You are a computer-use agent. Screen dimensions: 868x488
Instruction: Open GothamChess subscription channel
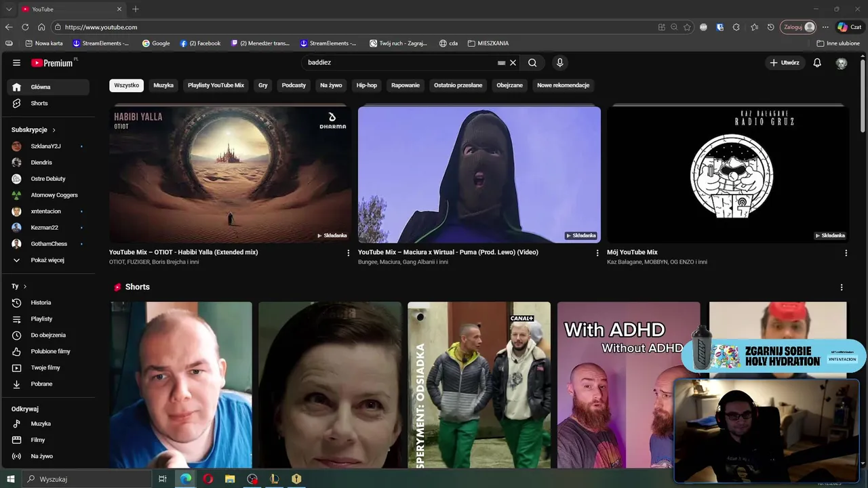click(x=47, y=243)
